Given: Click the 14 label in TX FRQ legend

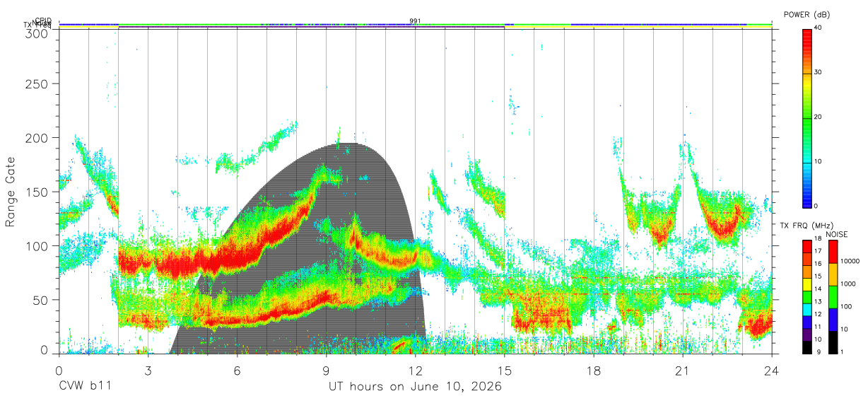Looking at the screenshot, I should click(819, 289).
